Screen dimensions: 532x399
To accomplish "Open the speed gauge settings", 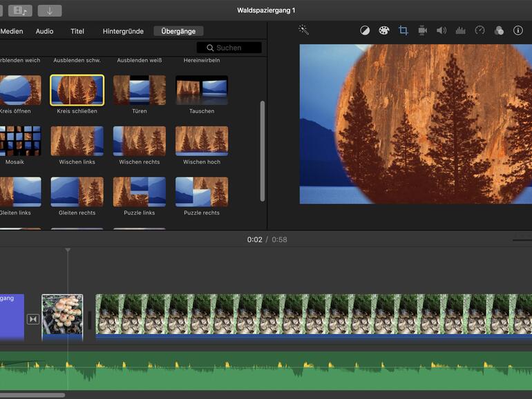I will pos(479,30).
